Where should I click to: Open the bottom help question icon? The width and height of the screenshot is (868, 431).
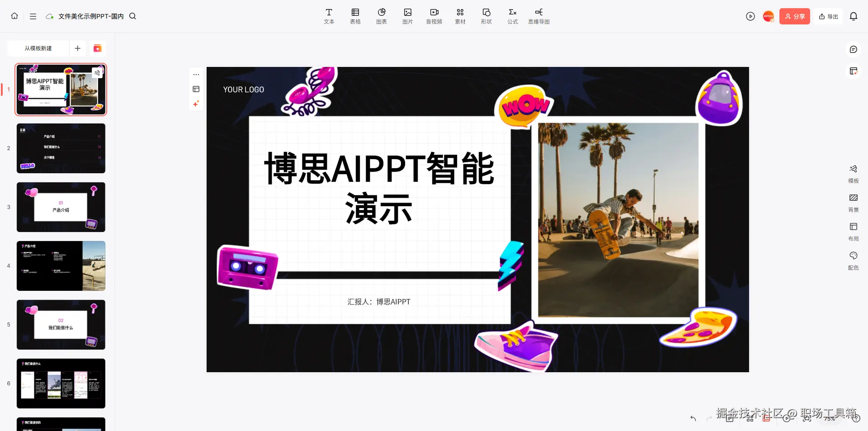click(856, 418)
